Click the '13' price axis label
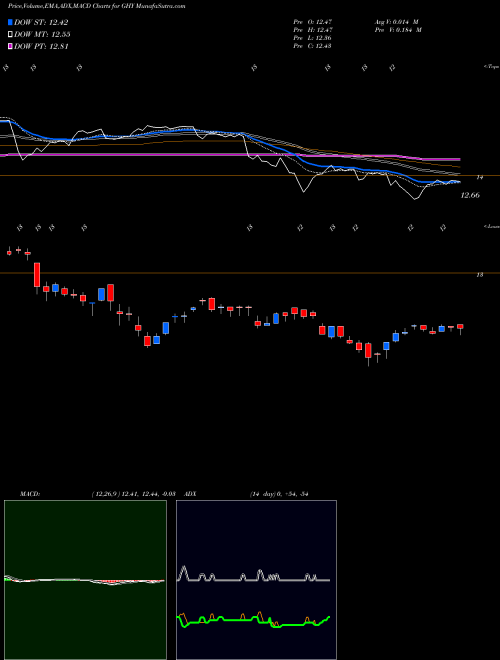The width and height of the screenshot is (500, 660). pyautogui.click(x=479, y=275)
